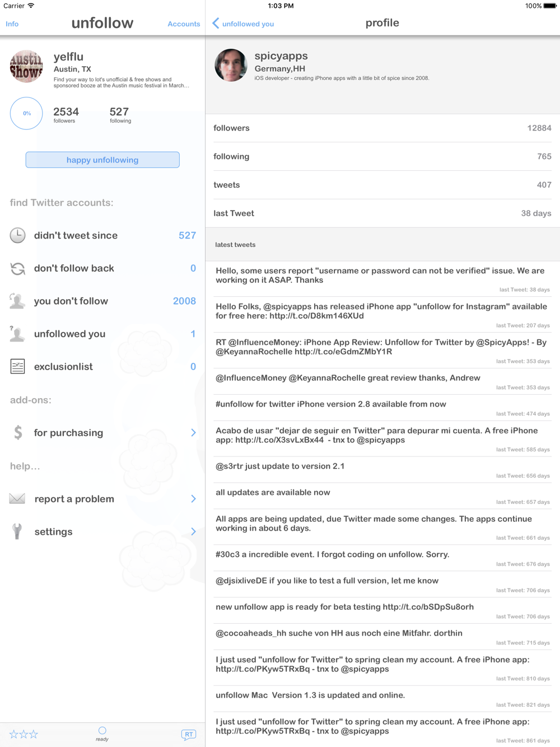The width and height of the screenshot is (560, 747).
Task: Open settings menu item
Action: pyautogui.click(x=102, y=531)
